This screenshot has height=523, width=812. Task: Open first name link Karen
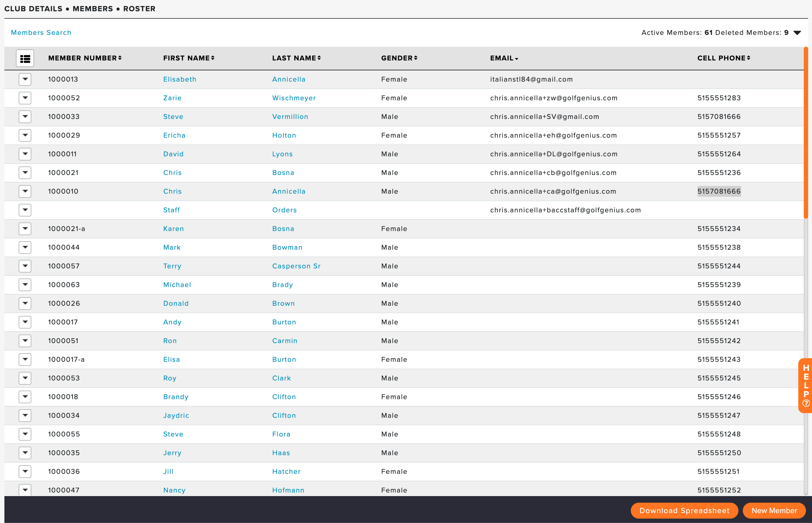(173, 229)
